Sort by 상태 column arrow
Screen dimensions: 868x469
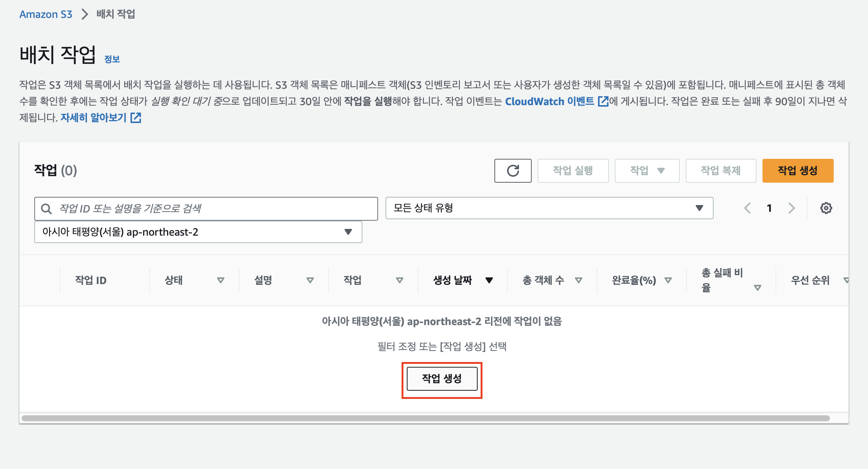tap(220, 280)
